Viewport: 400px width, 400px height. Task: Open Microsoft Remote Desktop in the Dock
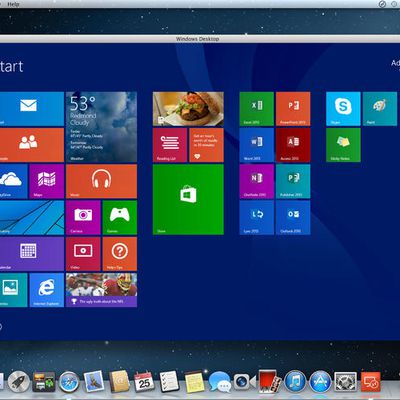[371, 382]
